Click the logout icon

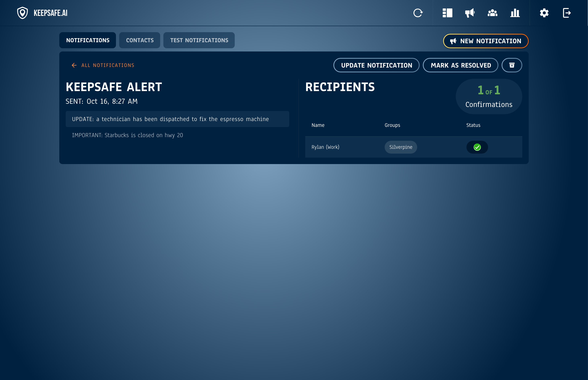point(566,13)
